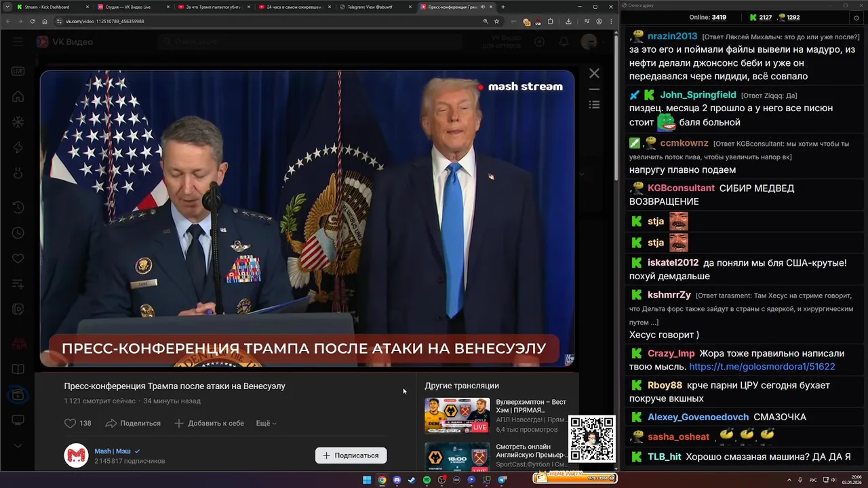Open Chrome downloads icon

[568, 21]
